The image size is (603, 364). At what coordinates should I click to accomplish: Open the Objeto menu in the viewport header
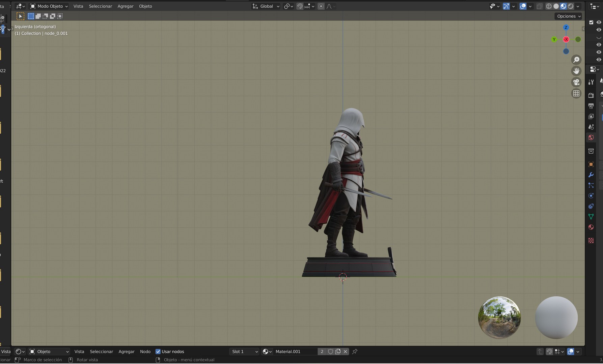[145, 6]
